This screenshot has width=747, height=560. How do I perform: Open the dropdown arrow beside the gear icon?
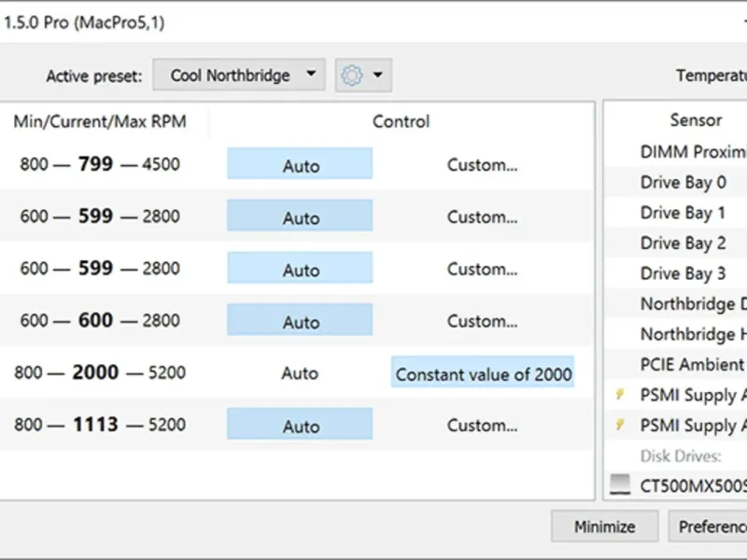tap(377, 76)
